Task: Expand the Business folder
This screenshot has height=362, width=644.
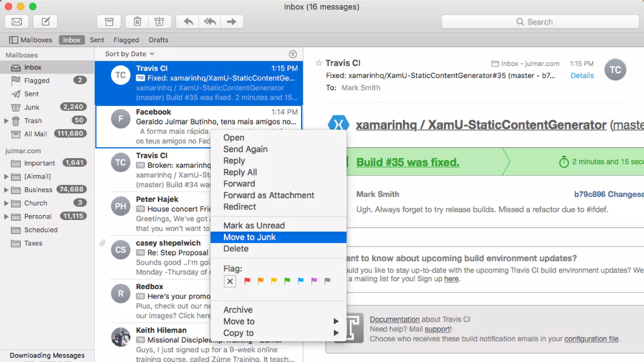Action: coord(6,190)
